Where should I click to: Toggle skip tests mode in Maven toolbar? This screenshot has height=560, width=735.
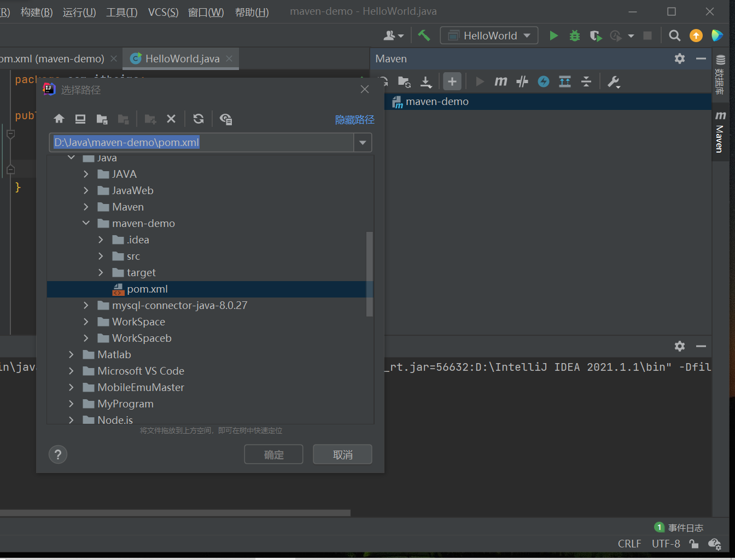pos(544,81)
